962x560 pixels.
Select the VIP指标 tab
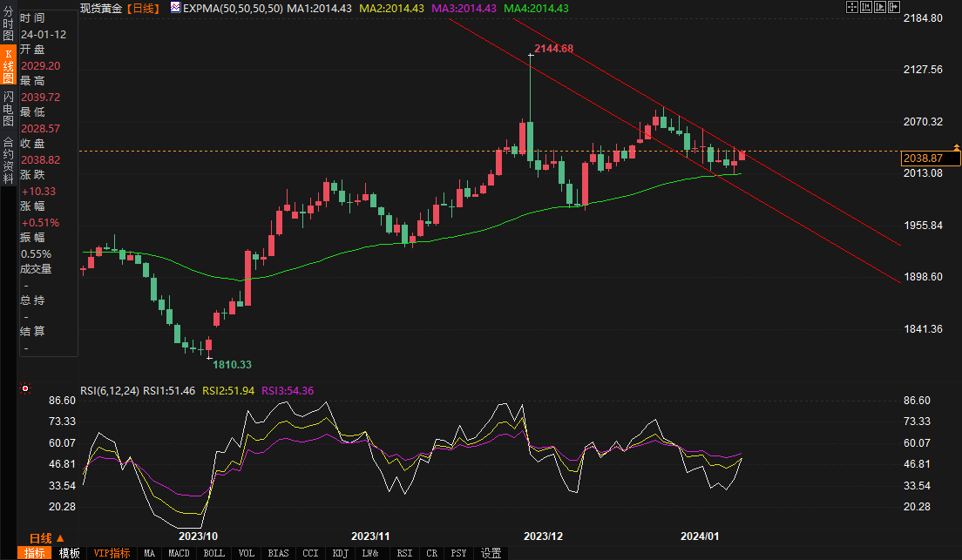(112, 553)
